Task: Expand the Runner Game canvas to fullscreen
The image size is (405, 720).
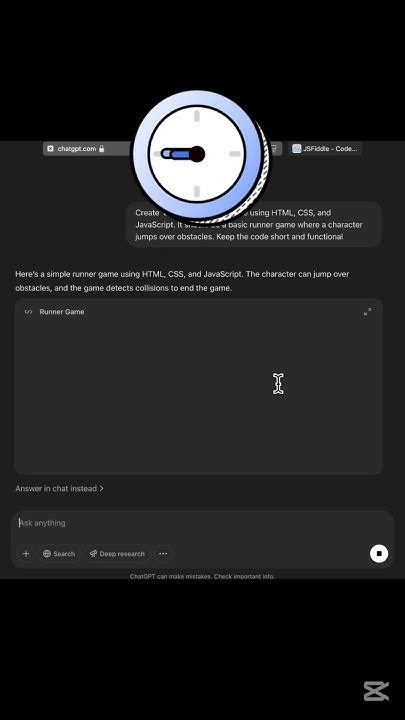Action: tap(367, 312)
